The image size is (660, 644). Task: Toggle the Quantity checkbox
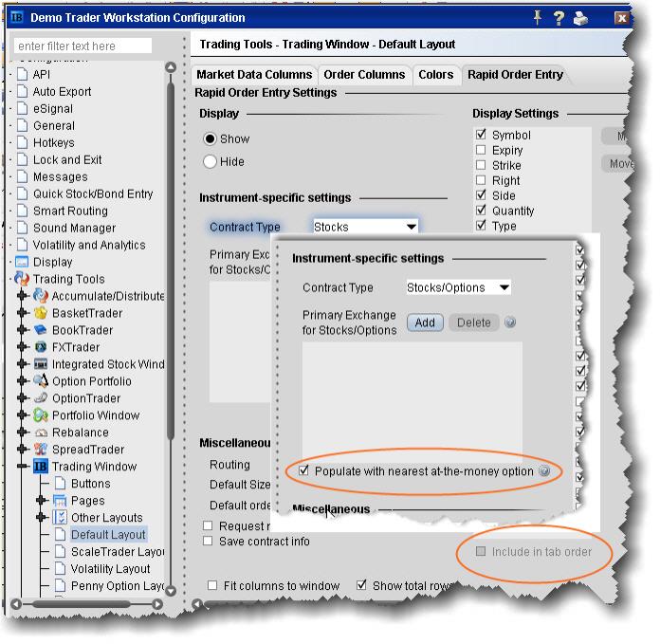click(x=481, y=210)
